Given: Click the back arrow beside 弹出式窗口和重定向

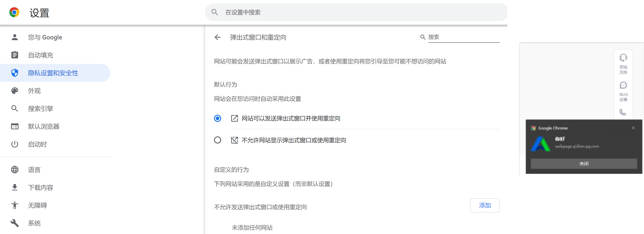Looking at the screenshot, I should 218,37.
